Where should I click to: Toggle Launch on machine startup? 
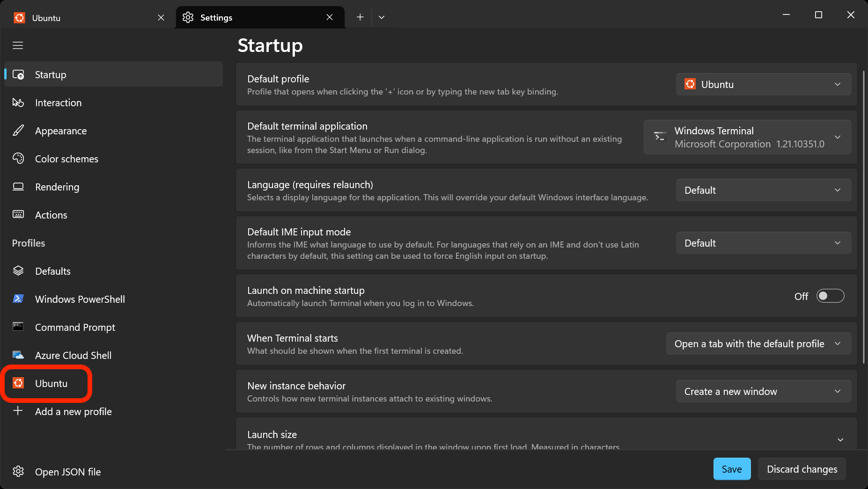click(x=830, y=296)
